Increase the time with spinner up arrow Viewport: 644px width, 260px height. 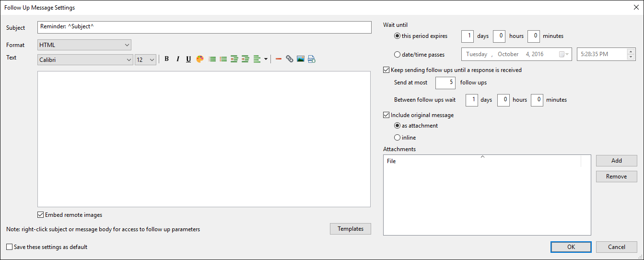631,51
